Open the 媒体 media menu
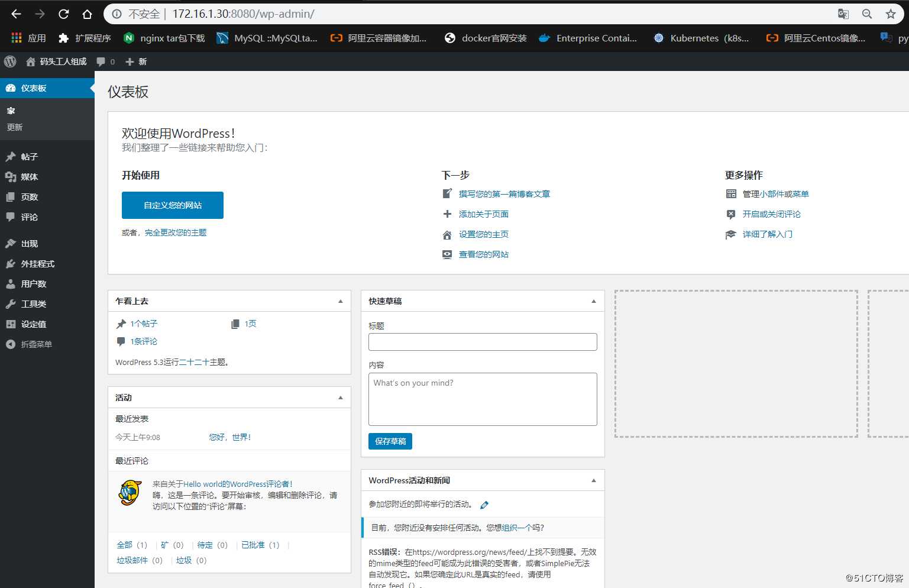Screen dimensions: 909x588 [x=47, y=177]
